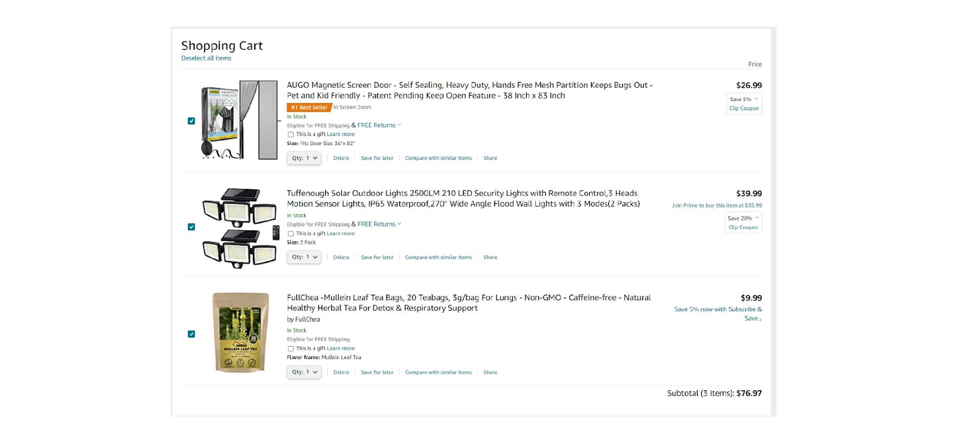Image resolution: width=980 pixels, height=443 pixels.
Task: Share the Tuffenough Solar Lights item
Action: (491, 257)
